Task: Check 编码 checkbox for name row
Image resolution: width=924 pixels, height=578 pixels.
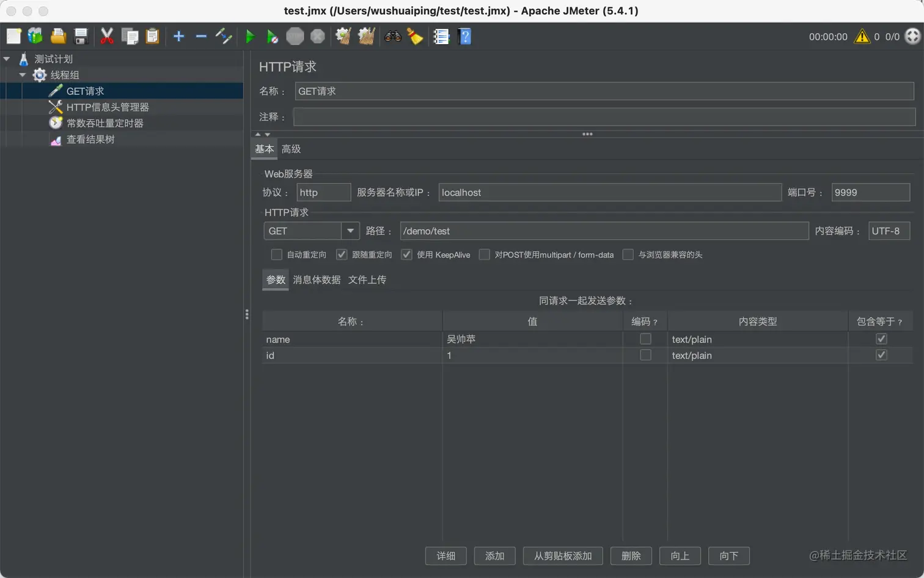Action: pyautogui.click(x=645, y=339)
